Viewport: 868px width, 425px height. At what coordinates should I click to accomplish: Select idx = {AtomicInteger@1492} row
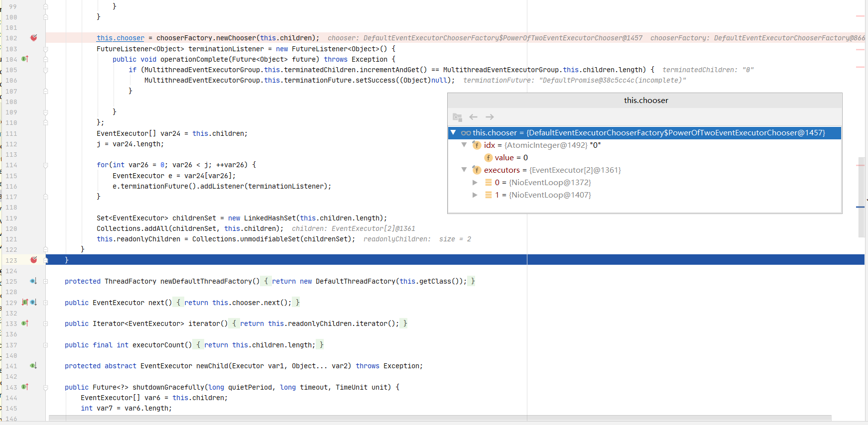(645, 145)
